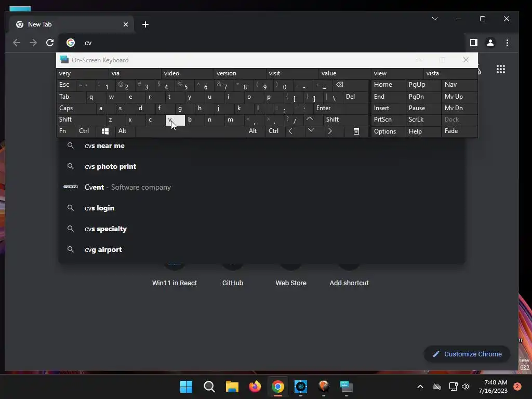Open the Windows Start menu
Image resolution: width=532 pixels, height=399 pixels.
[186, 387]
